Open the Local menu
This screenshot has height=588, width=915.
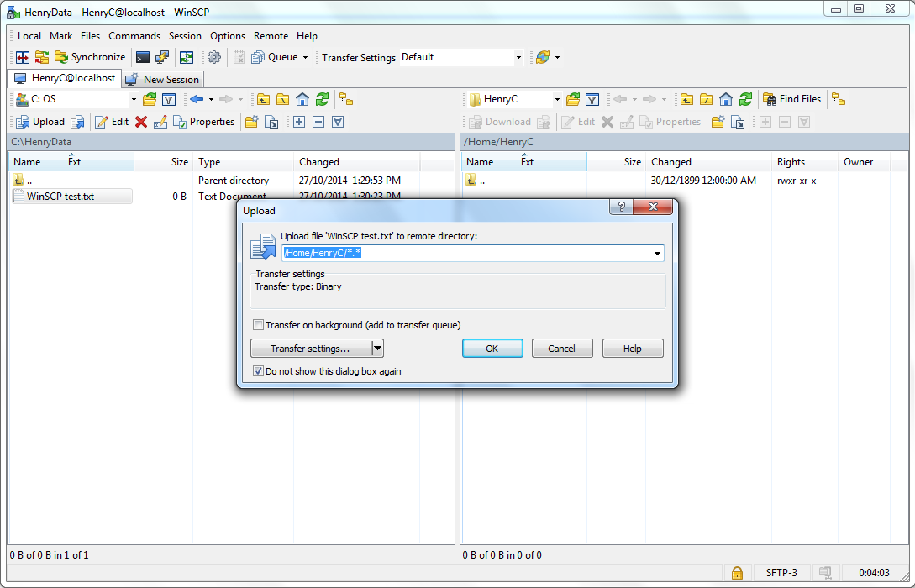click(29, 36)
